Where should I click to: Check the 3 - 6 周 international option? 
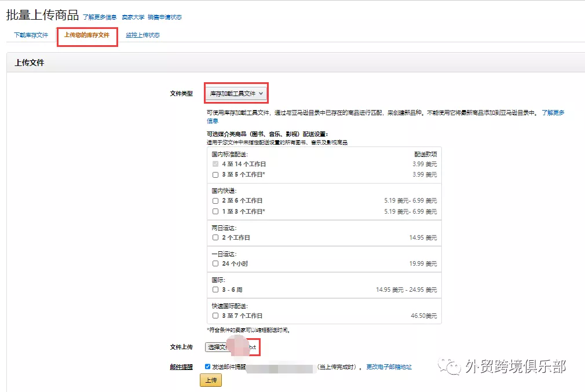coord(215,290)
